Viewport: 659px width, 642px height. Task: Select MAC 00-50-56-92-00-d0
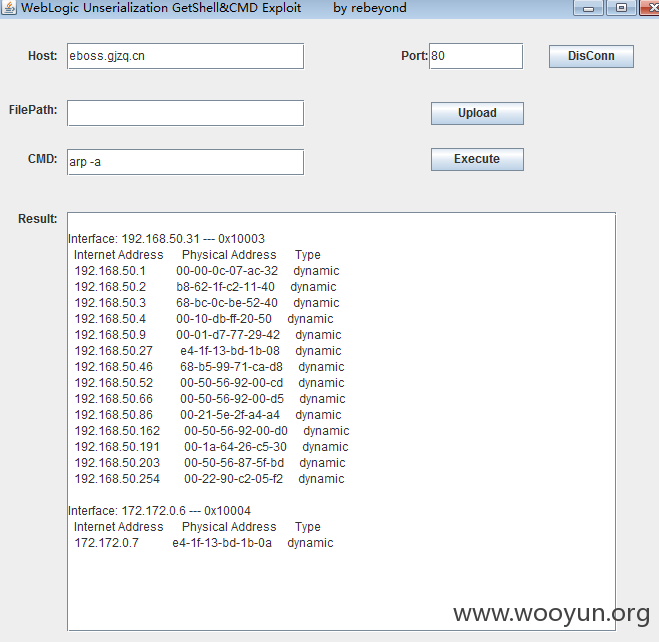pyautogui.click(x=236, y=431)
